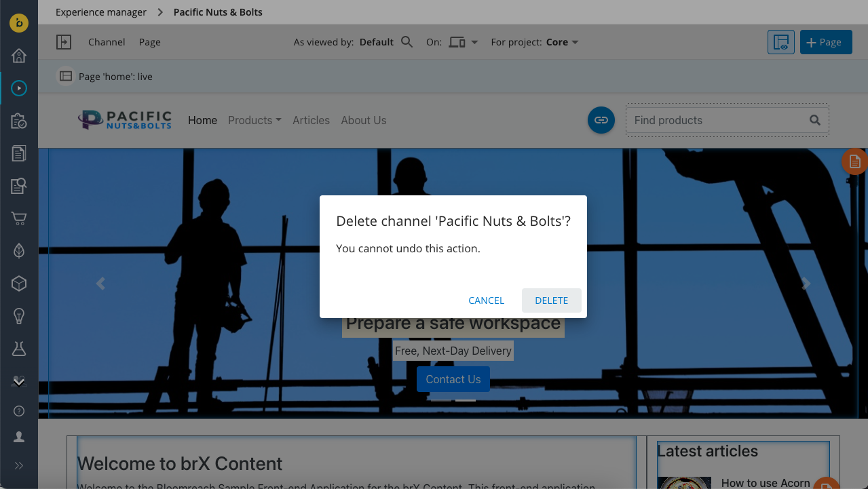Image resolution: width=868 pixels, height=489 pixels.
Task: Open the projects clipboard-check icon
Action: tap(19, 121)
